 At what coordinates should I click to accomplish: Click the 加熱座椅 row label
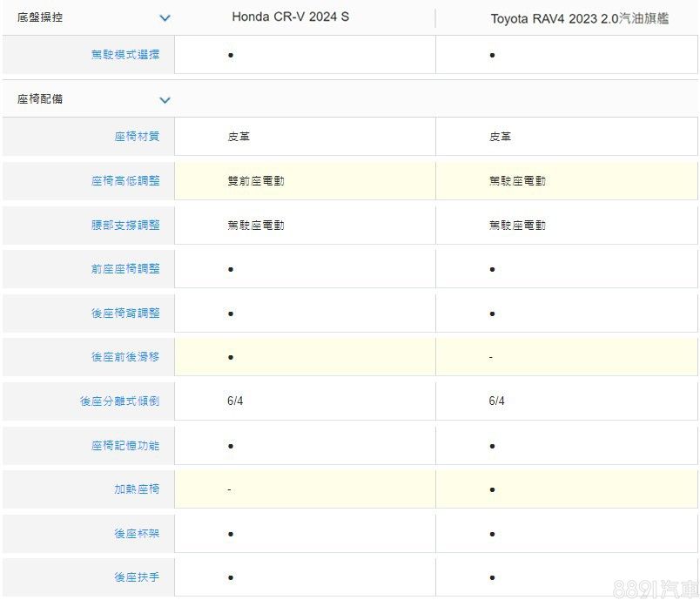137,489
